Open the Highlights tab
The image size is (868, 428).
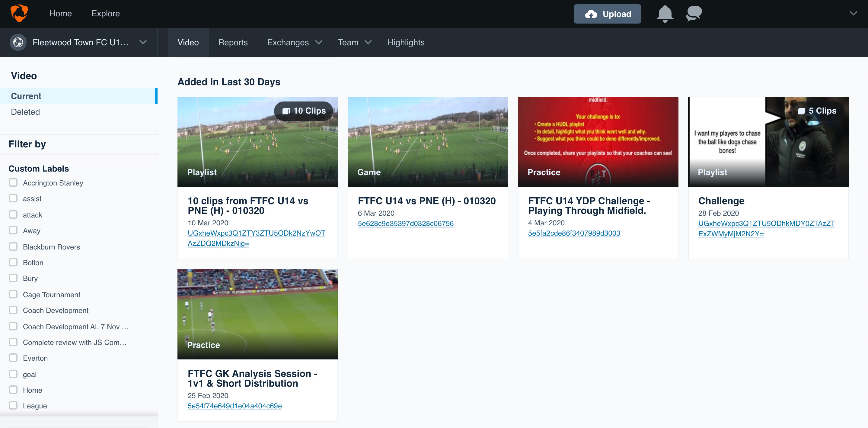[406, 43]
